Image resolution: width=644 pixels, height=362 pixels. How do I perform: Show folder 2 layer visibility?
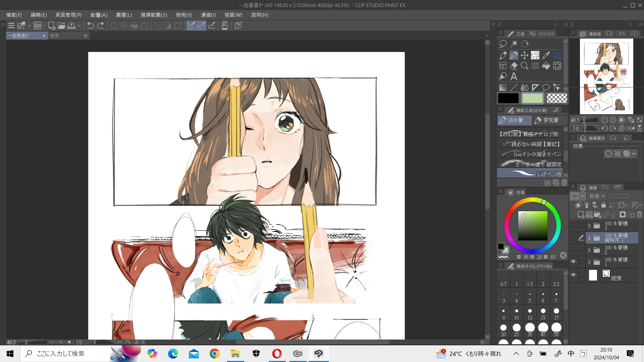[x=573, y=250]
